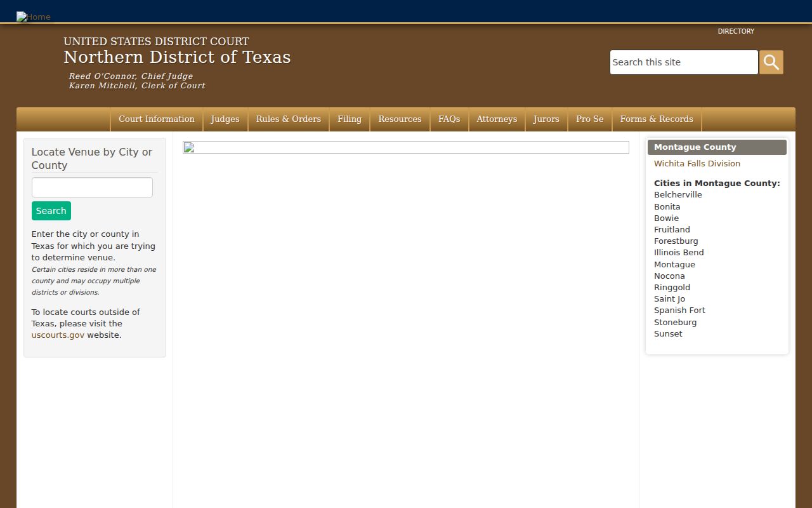This screenshot has height=508, width=812.
Task: Select the Montague County header
Action: click(x=717, y=147)
